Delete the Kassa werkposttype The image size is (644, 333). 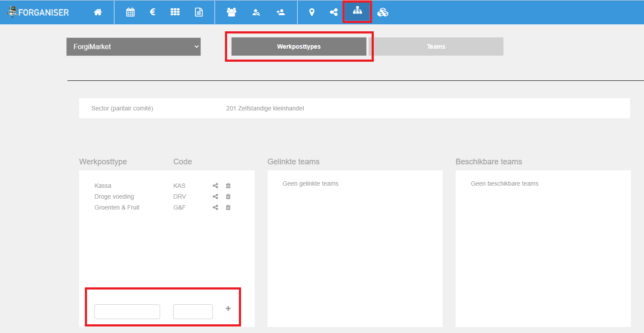point(228,186)
